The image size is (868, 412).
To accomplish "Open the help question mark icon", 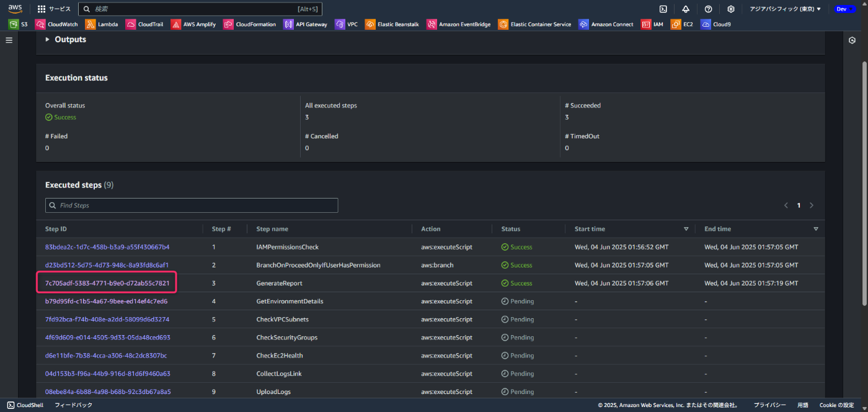I will click(708, 9).
